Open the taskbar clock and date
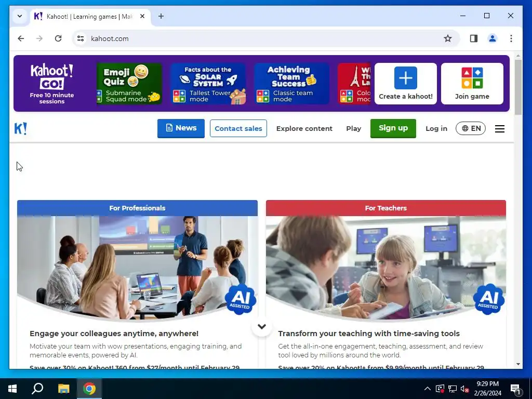Screen dimensions: 532x399 click(487, 389)
